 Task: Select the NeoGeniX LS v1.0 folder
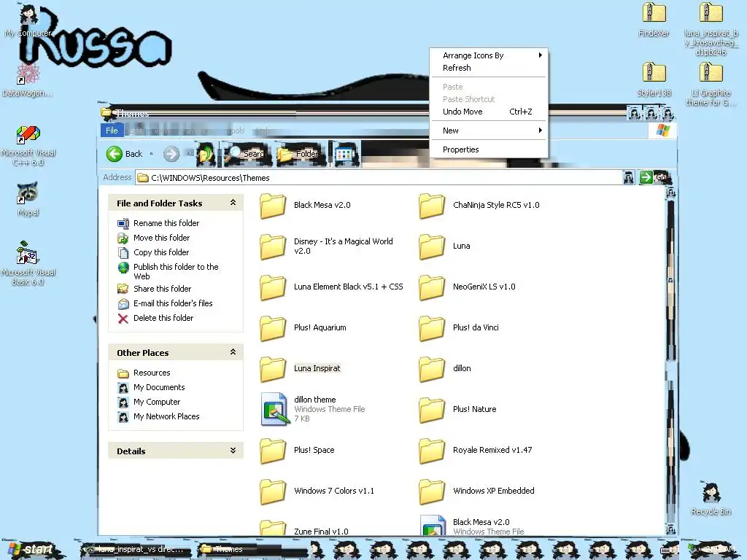pos(467,287)
